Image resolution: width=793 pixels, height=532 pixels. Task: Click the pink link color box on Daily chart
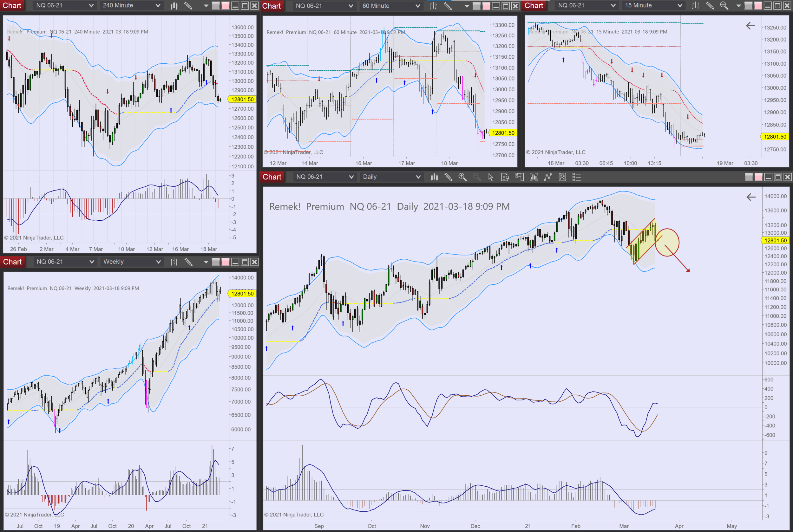[x=758, y=177]
